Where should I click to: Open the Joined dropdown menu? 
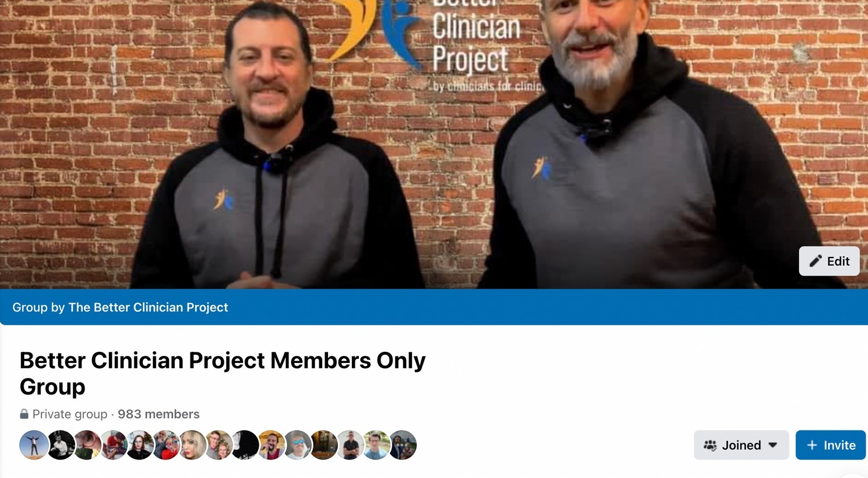pyautogui.click(x=741, y=445)
